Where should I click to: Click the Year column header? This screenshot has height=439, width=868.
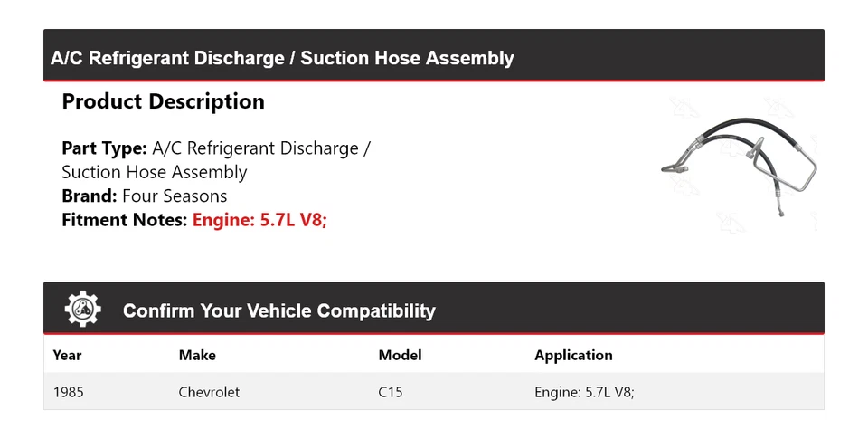(67, 356)
